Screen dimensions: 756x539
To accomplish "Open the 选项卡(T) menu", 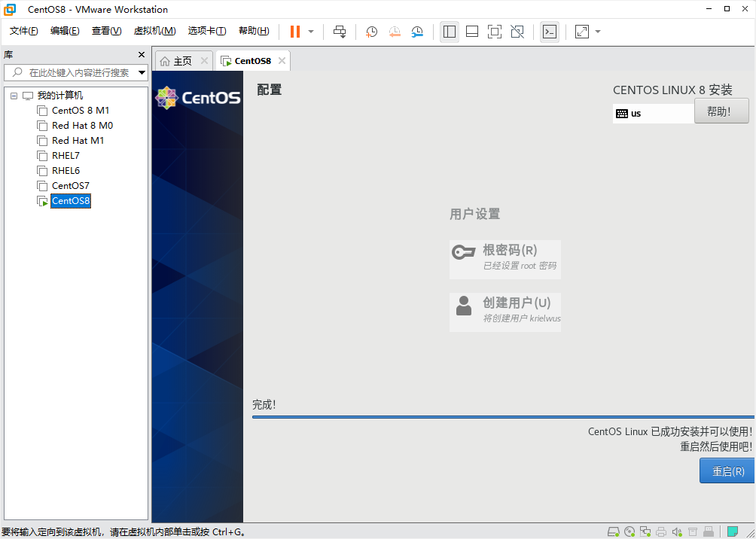I will tap(207, 31).
